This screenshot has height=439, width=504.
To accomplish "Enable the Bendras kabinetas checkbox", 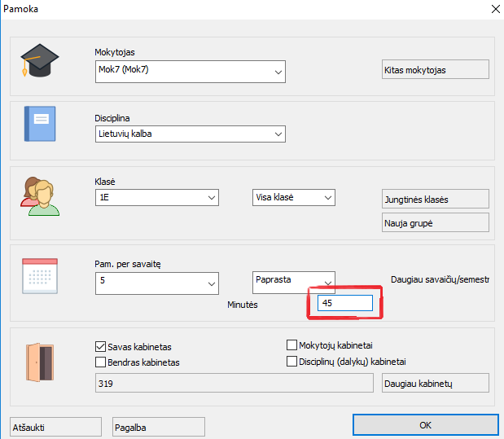I will click(101, 362).
